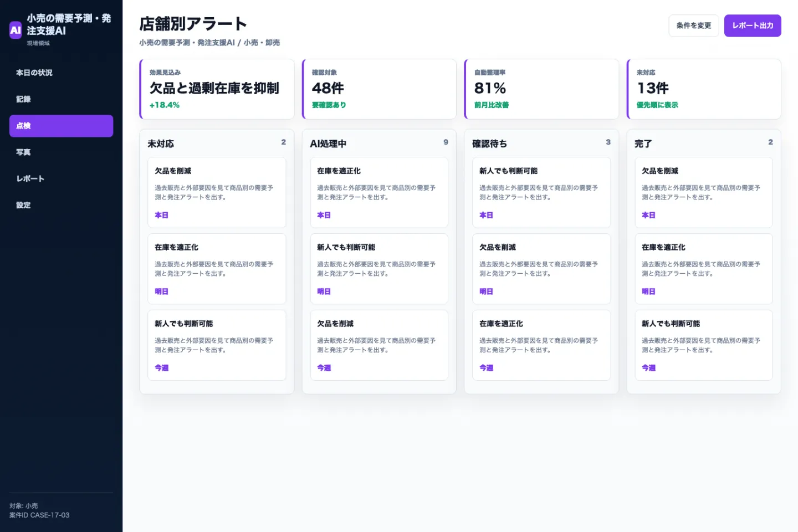Screen dimensions: 798x532
Task: Click the 現場領域 label under the app title
Action: click(38, 43)
